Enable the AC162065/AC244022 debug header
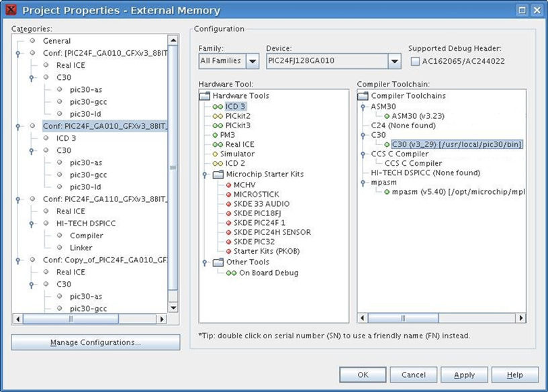Viewport: 548px width, 392px height. 414,60
